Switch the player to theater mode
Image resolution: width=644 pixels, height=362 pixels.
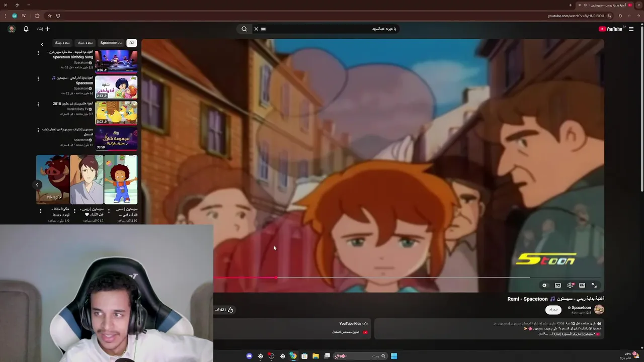(x=582, y=285)
